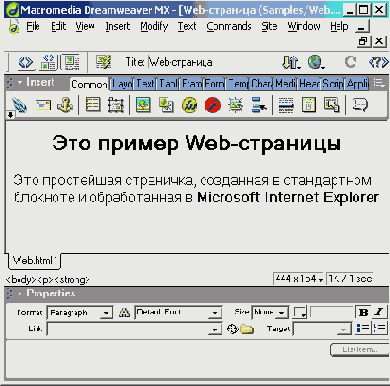Open the Window menu
Screen dimensions: 390x386
tap(304, 26)
